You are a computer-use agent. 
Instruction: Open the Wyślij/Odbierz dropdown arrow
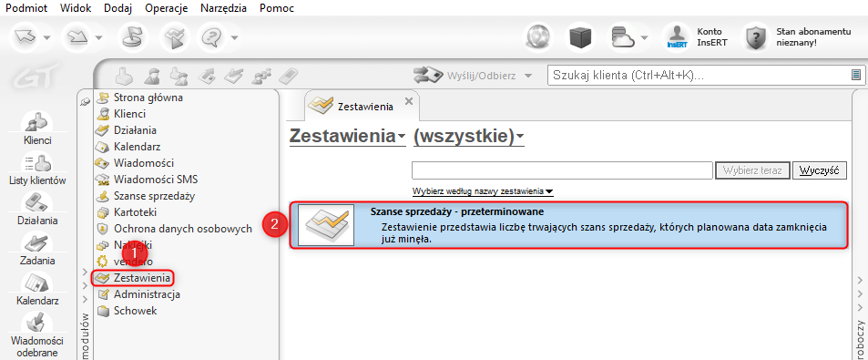click(528, 76)
